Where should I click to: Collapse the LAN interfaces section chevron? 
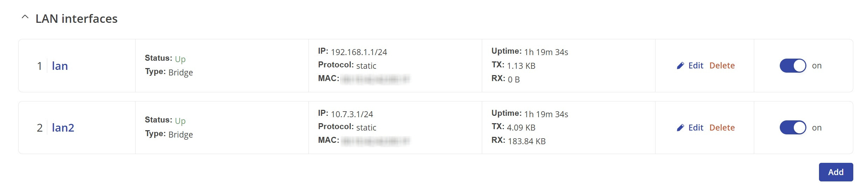coord(25,17)
